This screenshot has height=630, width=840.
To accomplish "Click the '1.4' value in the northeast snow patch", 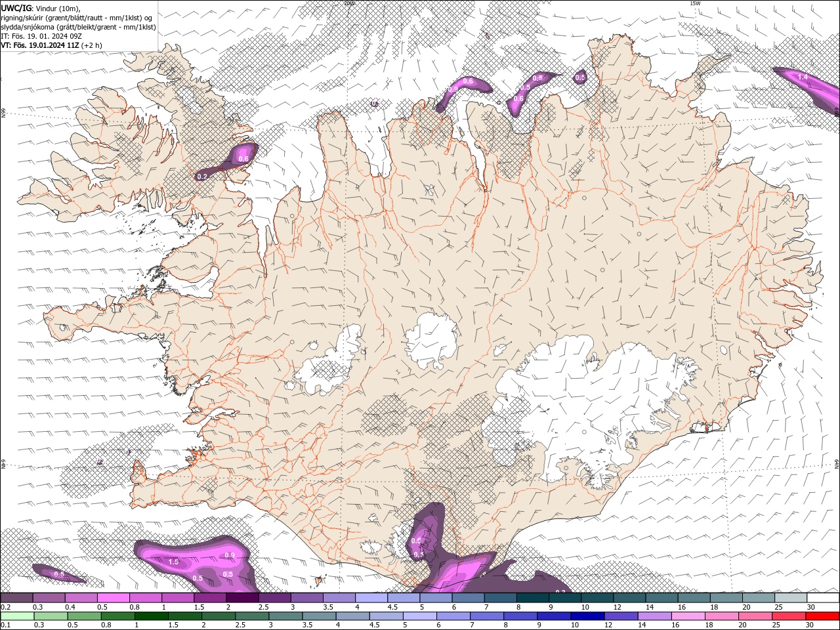I will pos(803,77).
